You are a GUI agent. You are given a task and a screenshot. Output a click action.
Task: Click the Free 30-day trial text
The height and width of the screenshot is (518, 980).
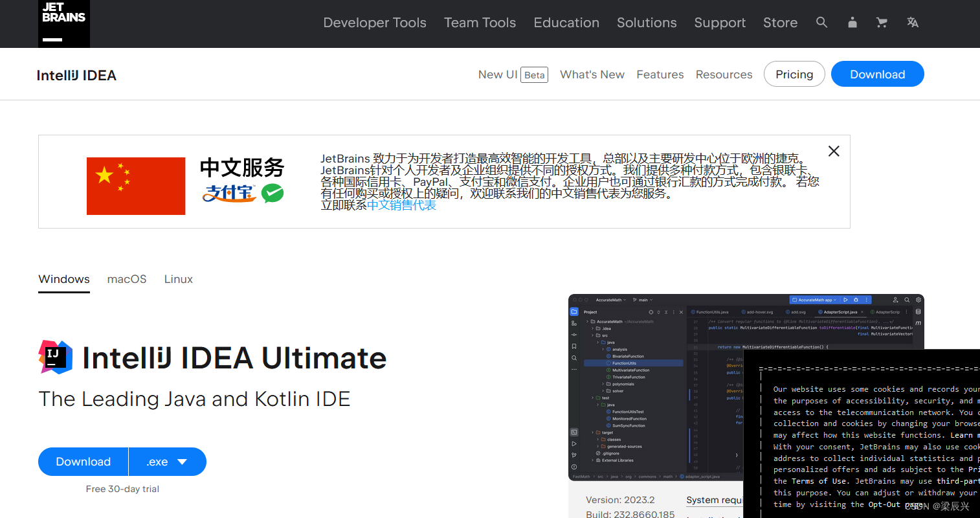(122, 489)
